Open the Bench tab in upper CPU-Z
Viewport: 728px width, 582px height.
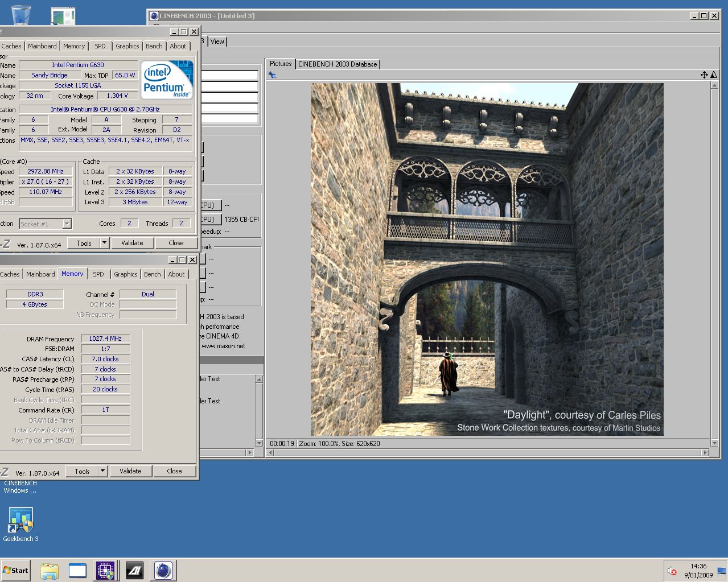point(154,46)
